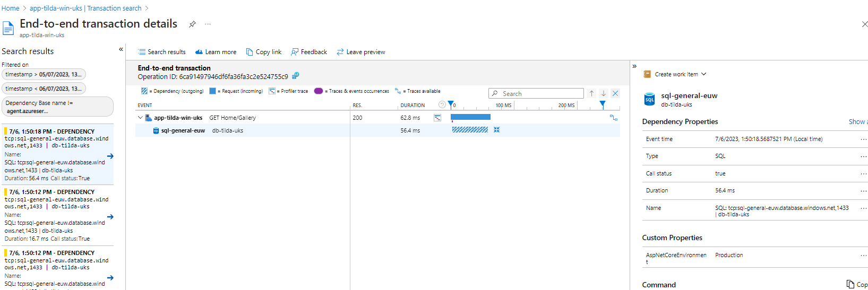The height and width of the screenshot is (290, 868).
Task: Open Search results in toolbar
Action: [x=162, y=52]
